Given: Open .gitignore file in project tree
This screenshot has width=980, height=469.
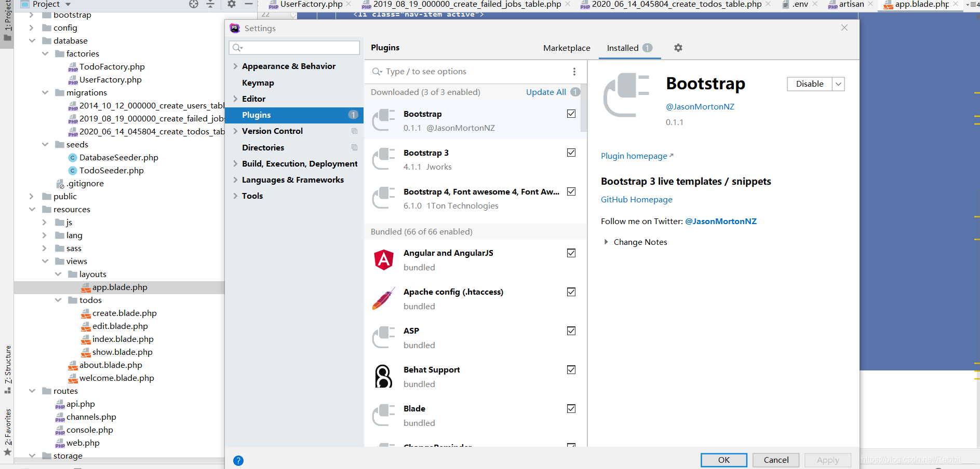Looking at the screenshot, I should pyautogui.click(x=85, y=183).
